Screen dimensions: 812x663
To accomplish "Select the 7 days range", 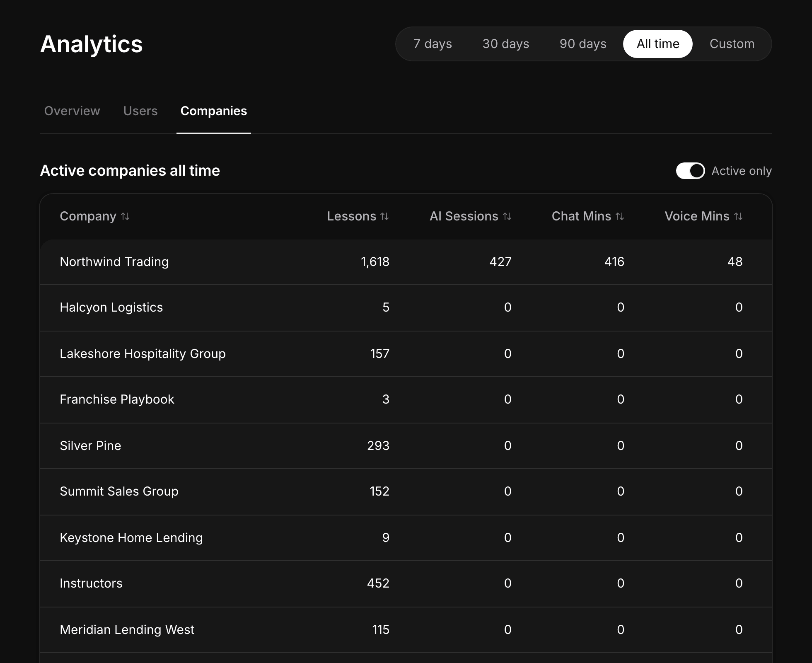I will [x=433, y=44].
